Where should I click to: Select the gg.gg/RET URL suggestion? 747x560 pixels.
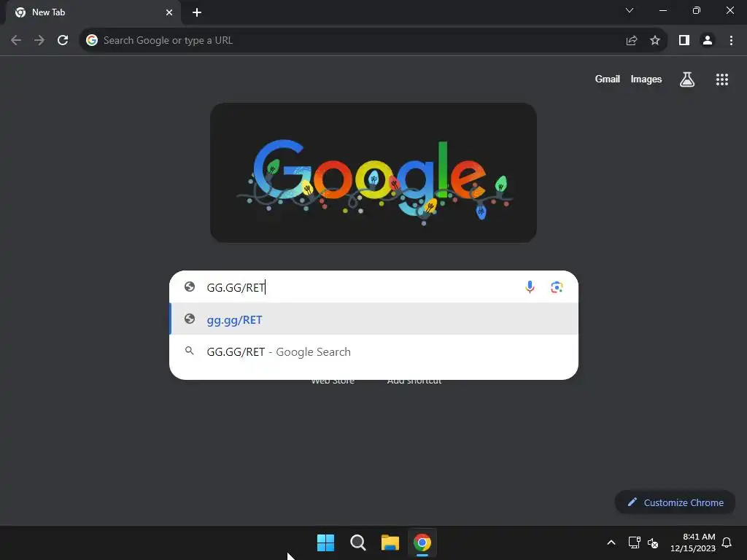pos(373,319)
